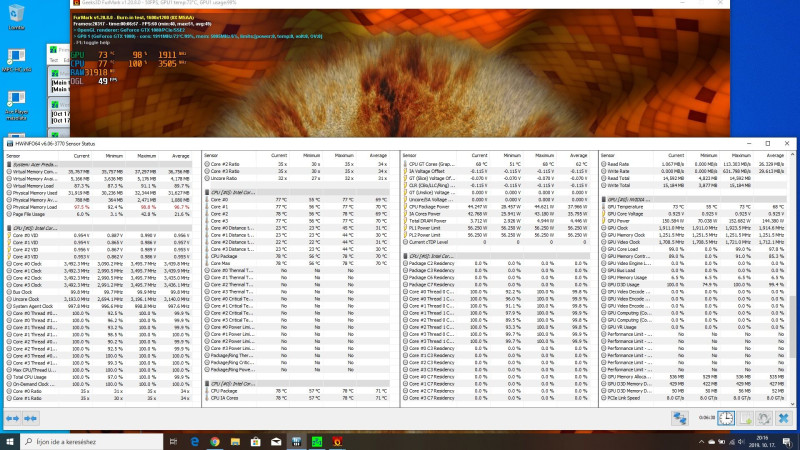Collapse the GPU [#0]: NVIDIA sensor group
The width and height of the screenshot is (800, 450).
point(694,199)
